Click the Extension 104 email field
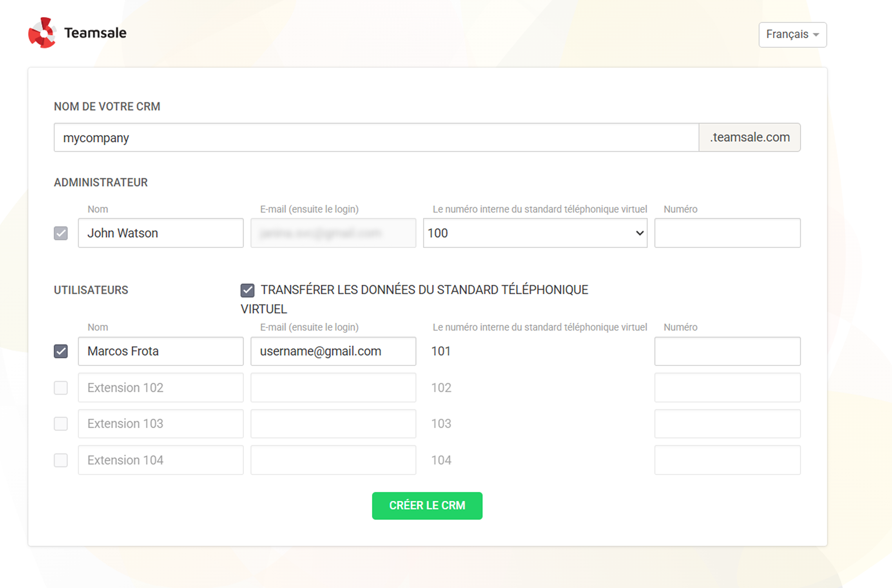892x588 pixels. [x=333, y=460]
